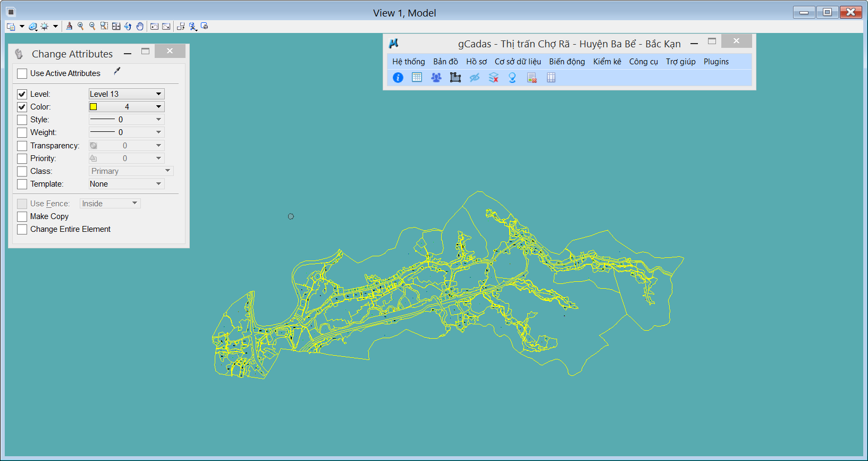Open the Bản đồ menu
The width and height of the screenshot is (868, 461).
click(445, 62)
